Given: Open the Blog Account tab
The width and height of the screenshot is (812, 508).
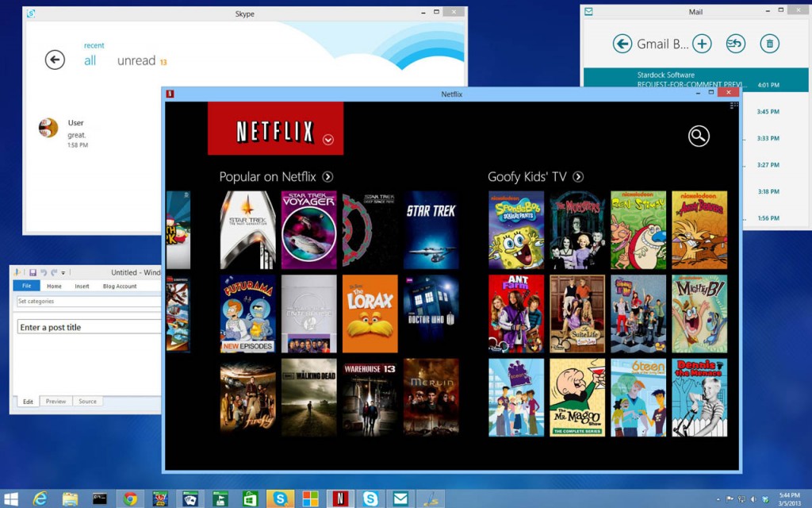Looking at the screenshot, I should [x=120, y=286].
